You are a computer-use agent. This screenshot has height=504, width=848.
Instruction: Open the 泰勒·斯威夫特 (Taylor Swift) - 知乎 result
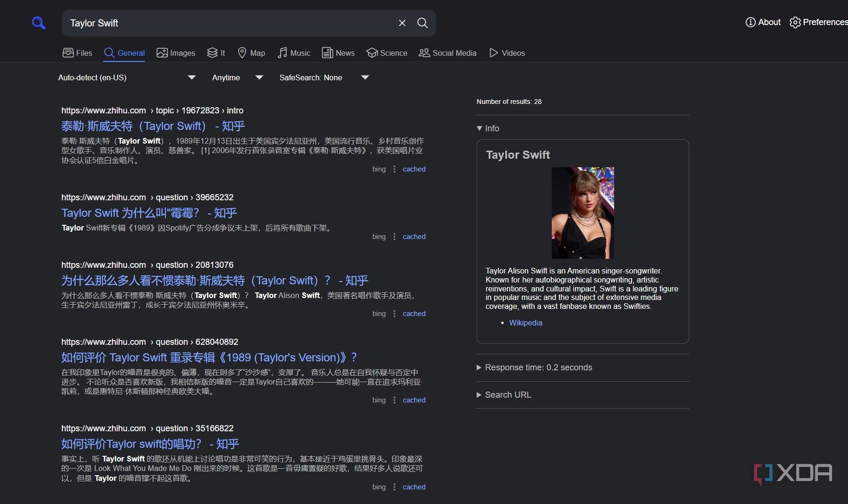pos(153,126)
